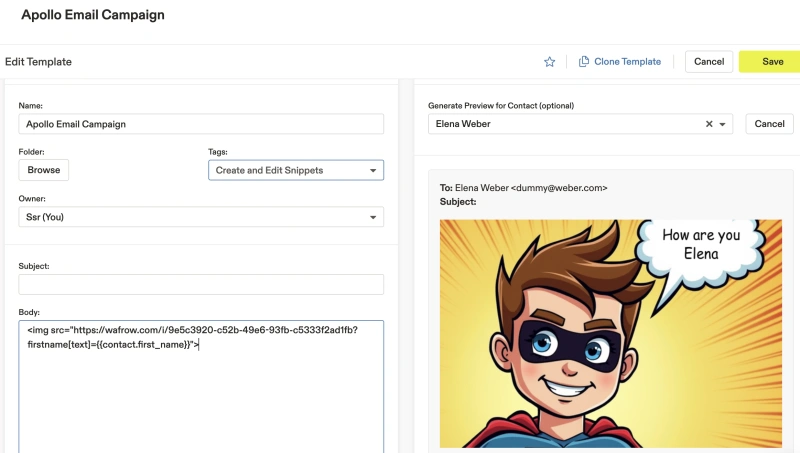Click the 'Edit Template' heading
800x453 pixels.
pos(38,62)
